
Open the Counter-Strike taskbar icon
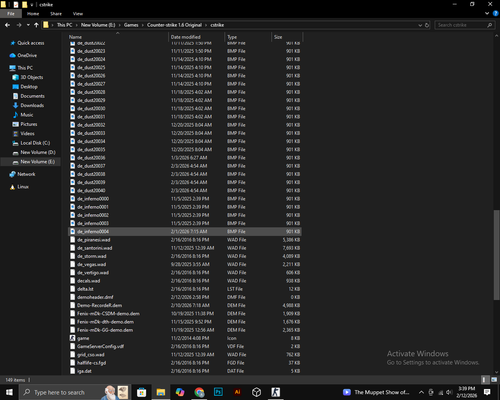click(276, 392)
